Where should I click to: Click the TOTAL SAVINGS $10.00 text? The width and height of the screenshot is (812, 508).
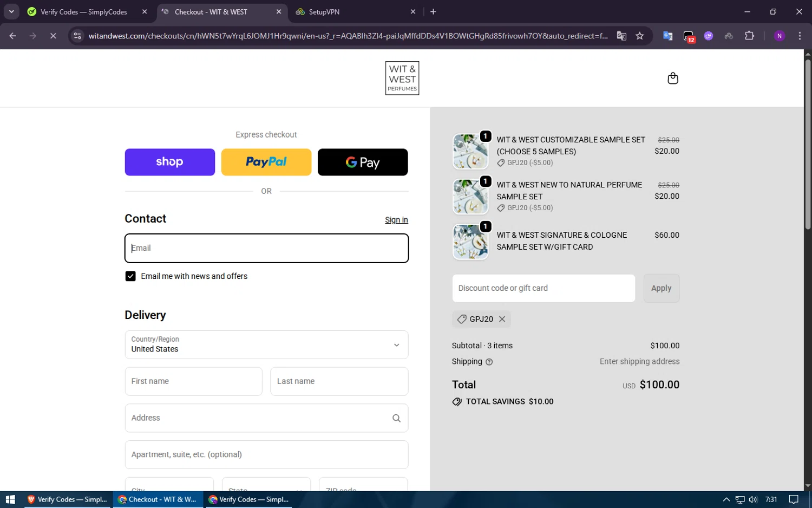pos(509,402)
